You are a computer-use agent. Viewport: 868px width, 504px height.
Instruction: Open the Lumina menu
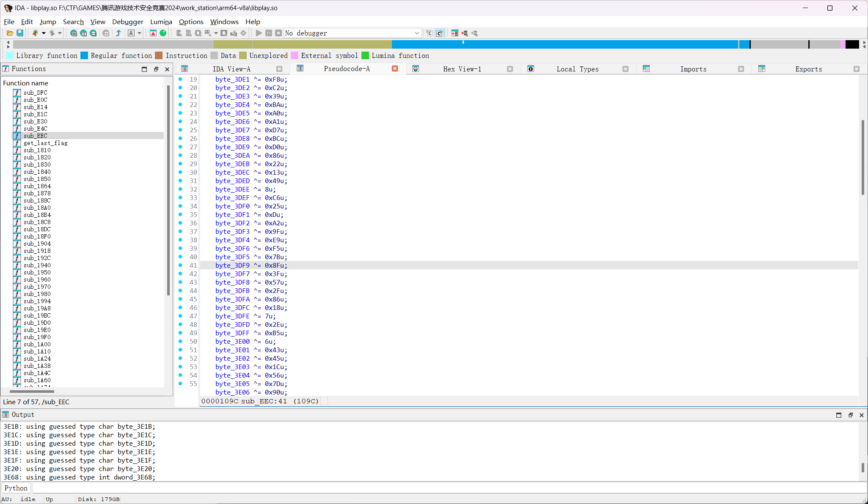(x=161, y=22)
